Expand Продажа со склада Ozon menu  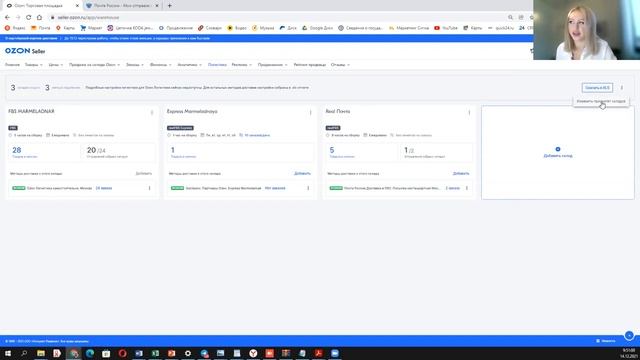[x=94, y=65]
